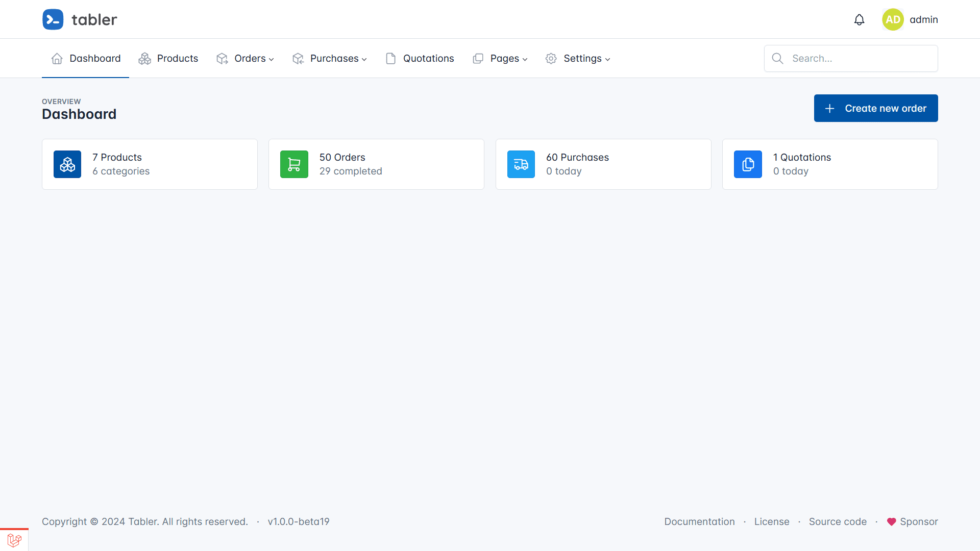Click the Tabler logo icon

(53, 19)
